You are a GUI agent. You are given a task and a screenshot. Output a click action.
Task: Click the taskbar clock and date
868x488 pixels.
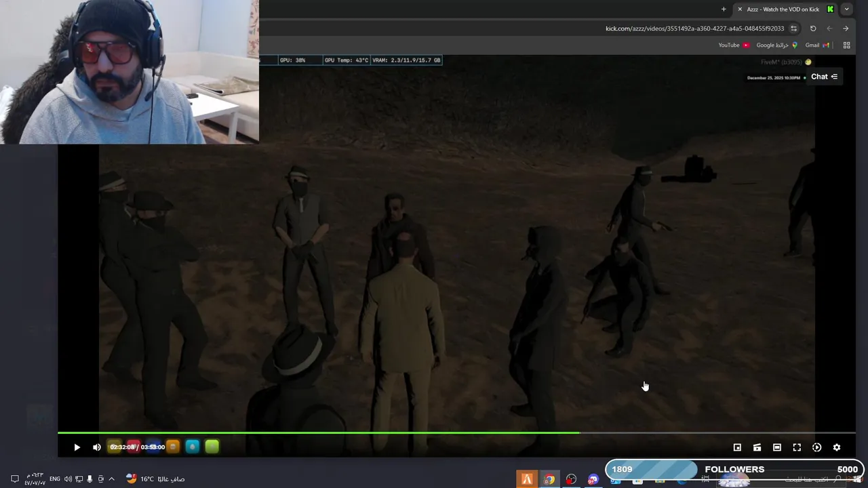click(x=35, y=479)
